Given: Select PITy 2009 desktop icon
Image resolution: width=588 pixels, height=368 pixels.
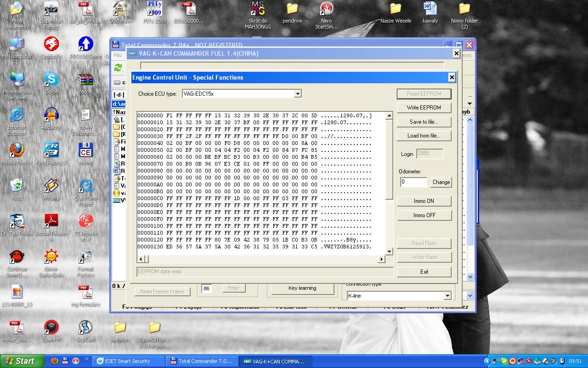Looking at the screenshot, I should pos(155,13).
